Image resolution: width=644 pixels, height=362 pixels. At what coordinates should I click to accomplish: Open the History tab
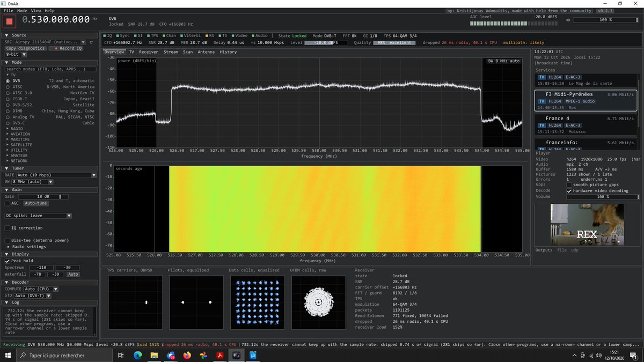click(228, 52)
